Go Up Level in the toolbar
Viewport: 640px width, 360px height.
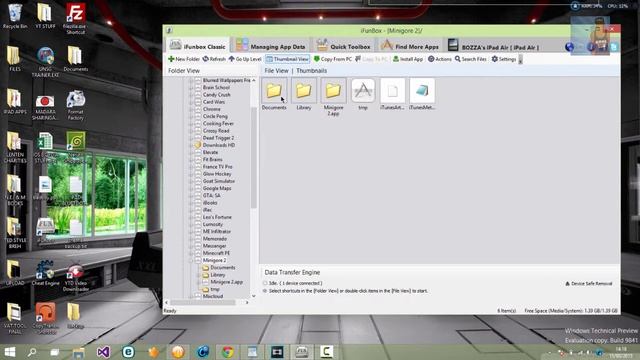point(245,59)
